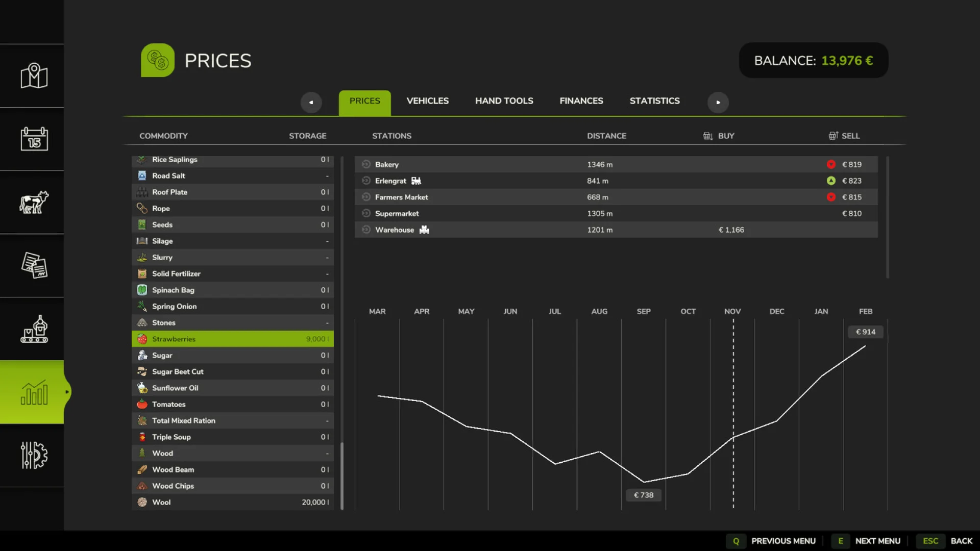The width and height of the screenshot is (980, 551).
Task: Switch to the Vehicles tab
Action: click(x=427, y=101)
